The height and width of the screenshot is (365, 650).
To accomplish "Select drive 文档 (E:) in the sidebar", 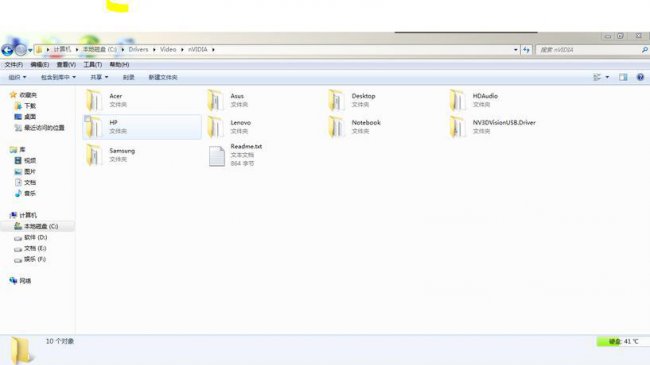I will click(35, 248).
